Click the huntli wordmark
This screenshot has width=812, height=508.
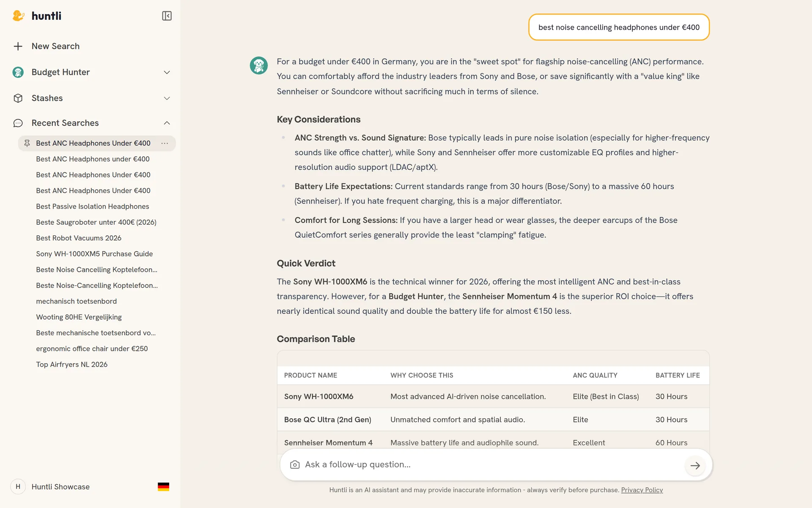click(x=47, y=16)
